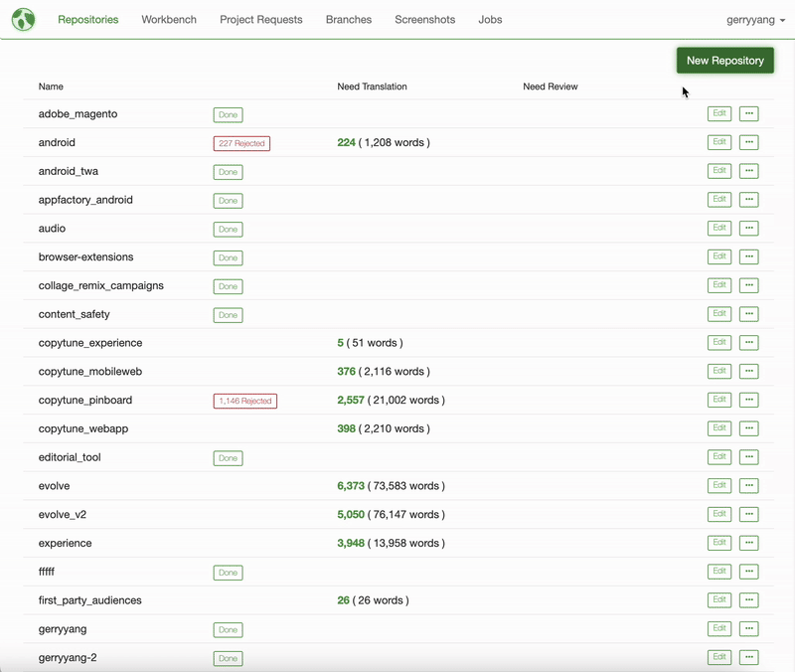Open the 5 need-translation count for copytune_experience
Image resolution: width=795 pixels, height=672 pixels.
(340, 343)
